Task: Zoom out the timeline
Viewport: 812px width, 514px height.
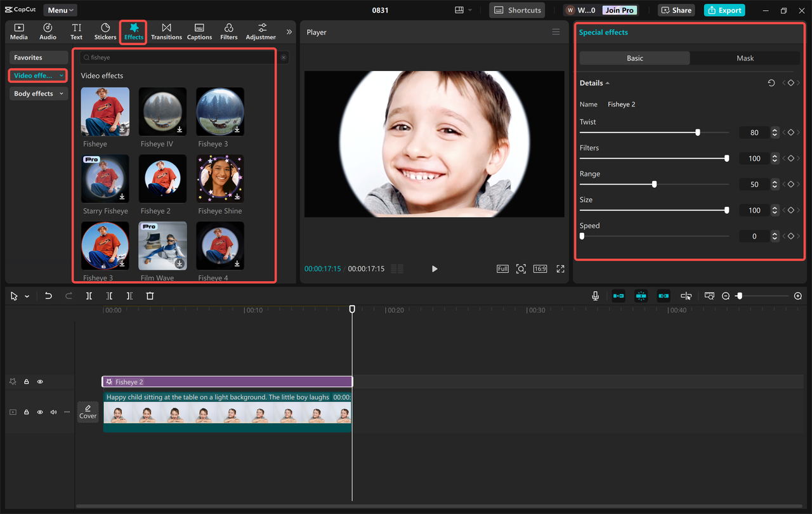Action: click(x=726, y=296)
